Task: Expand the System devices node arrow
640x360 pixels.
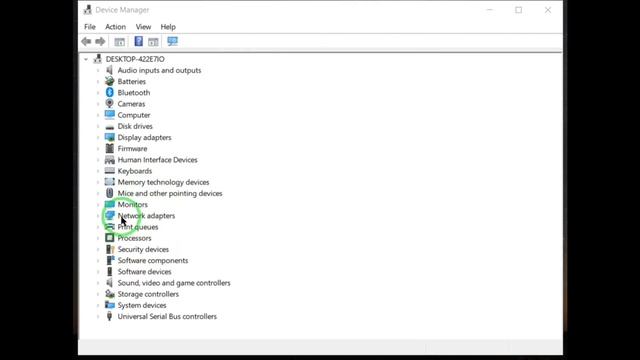Action: point(98,305)
